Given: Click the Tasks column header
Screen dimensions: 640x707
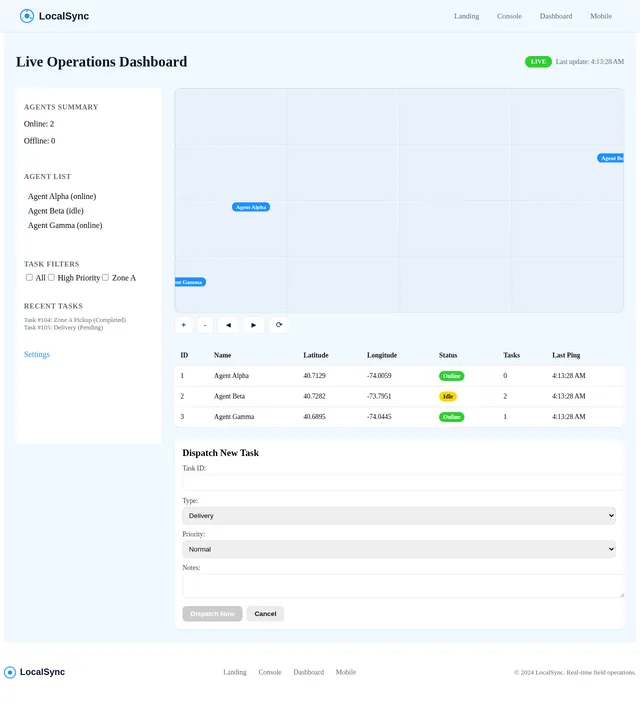Looking at the screenshot, I should tap(511, 355).
